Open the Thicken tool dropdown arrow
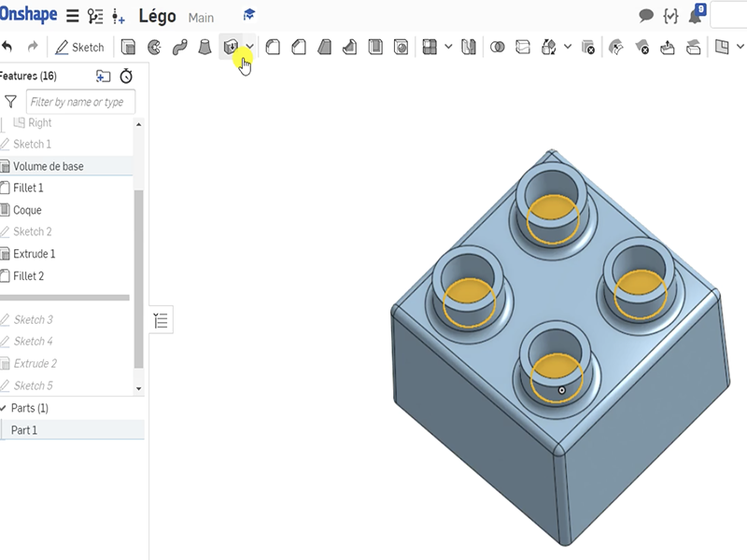Screen dimensions: 747x560 [249, 48]
